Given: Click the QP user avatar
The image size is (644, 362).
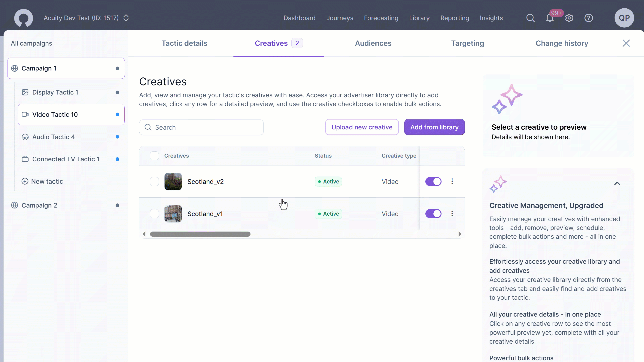Looking at the screenshot, I should pyautogui.click(x=624, y=18).
